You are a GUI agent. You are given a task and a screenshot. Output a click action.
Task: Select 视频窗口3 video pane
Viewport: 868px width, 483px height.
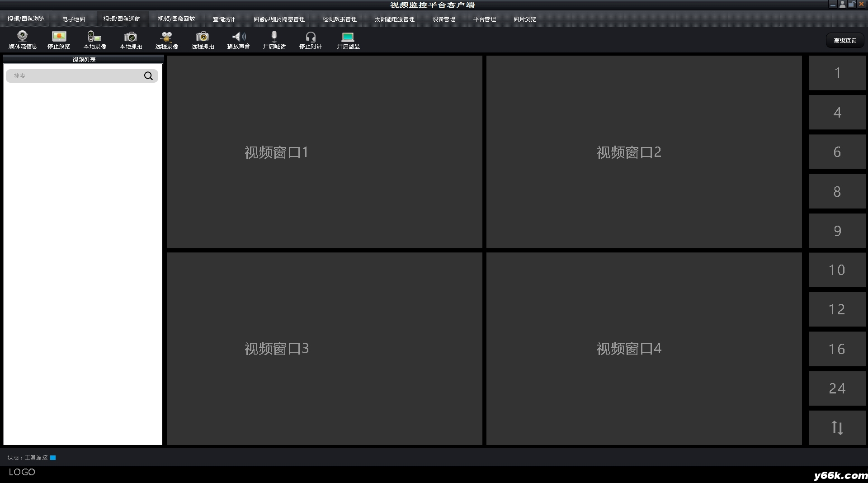coord(325,349)
